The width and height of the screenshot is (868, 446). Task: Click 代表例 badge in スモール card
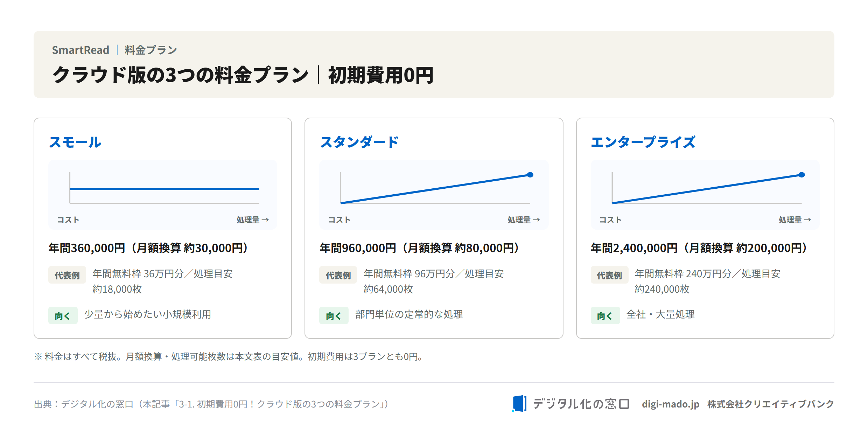[x=67, y=275]
